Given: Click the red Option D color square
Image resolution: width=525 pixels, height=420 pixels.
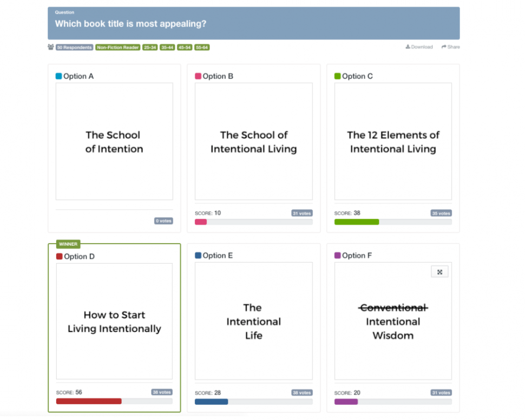Looking at the screenshot, I should (x=59, y=257).
